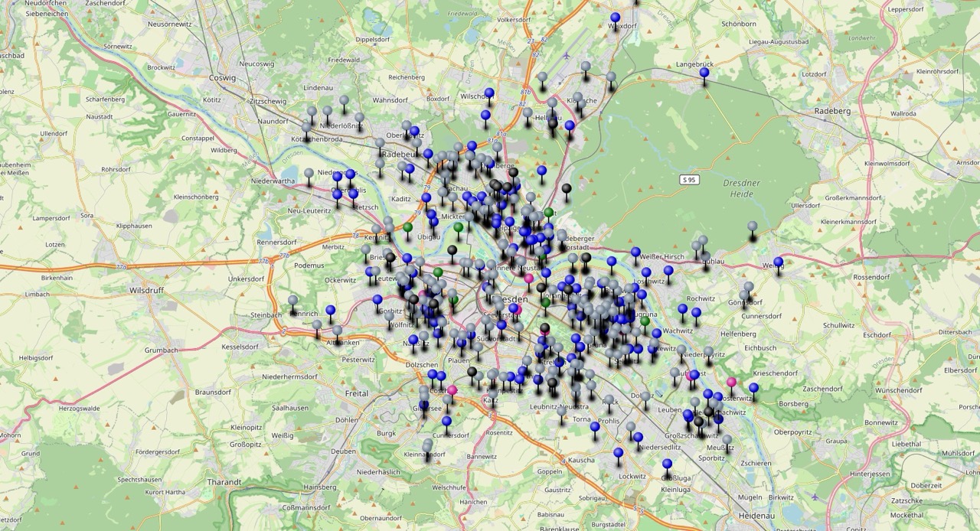Select the green pin above Johannstadt

click(546, 301)
